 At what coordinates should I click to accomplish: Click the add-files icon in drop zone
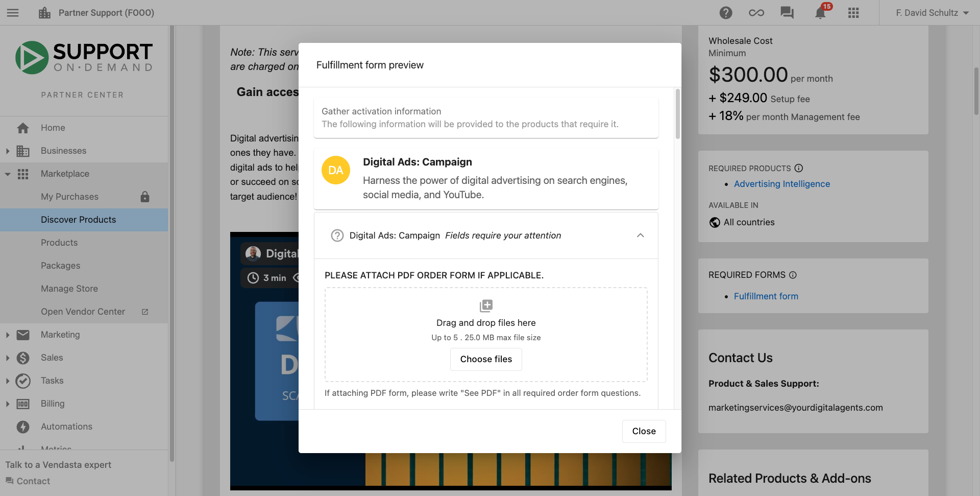[x=486, y=305]
